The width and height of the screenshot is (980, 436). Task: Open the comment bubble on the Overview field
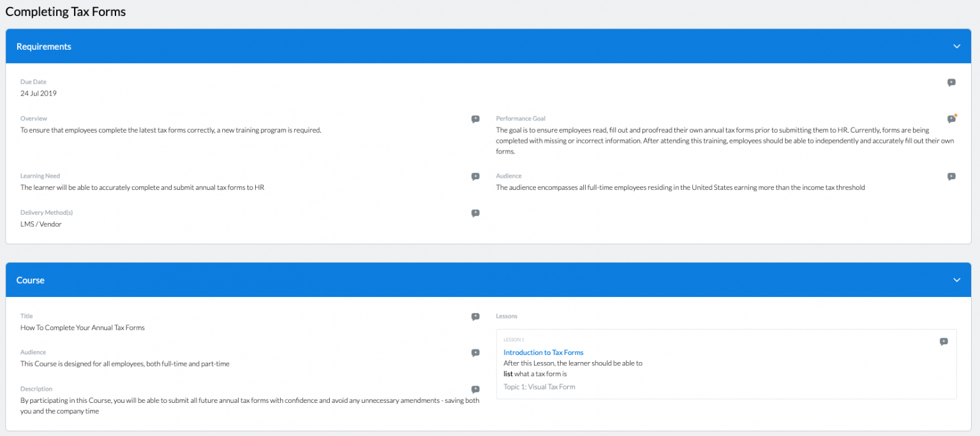coord(475,119)
